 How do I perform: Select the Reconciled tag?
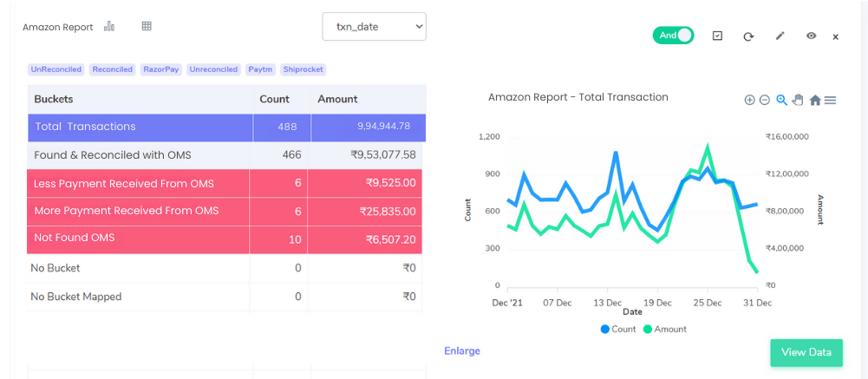point(113,69)
